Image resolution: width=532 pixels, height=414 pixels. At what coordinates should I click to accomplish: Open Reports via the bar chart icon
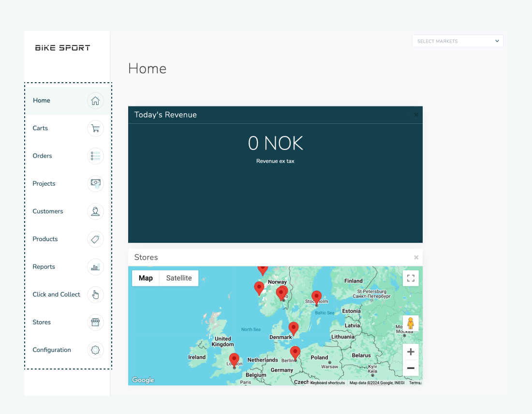click(x=95, y=266)
